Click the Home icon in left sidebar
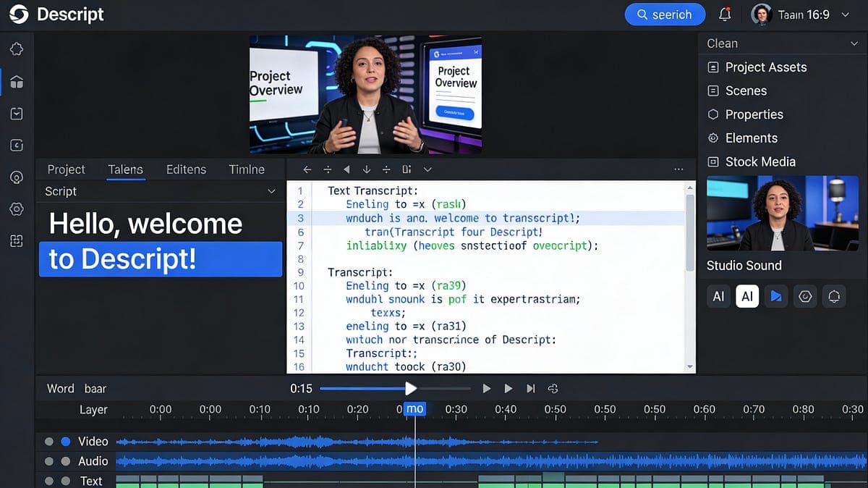The height and width of the screenshot is (488, 868). tap(17, 82)
